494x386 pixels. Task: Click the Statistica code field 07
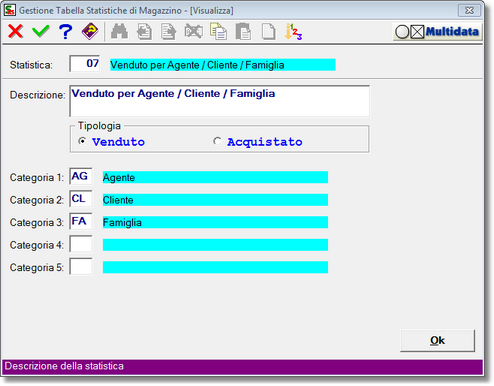point(85,63)
